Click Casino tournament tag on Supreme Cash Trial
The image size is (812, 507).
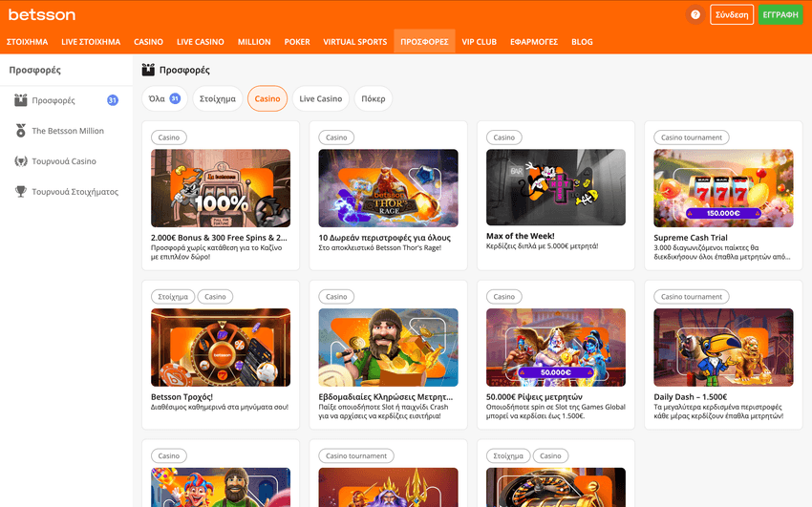coord(692,137)
